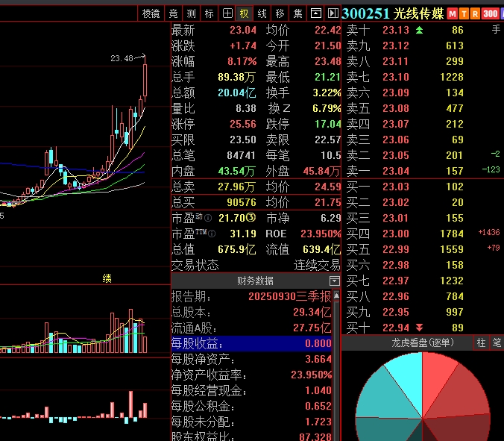This screenshot has height=441, width=504.
Task: Switch 龙虎看盘 to 笔 tick view
Action: pyautogui.click(x=497, y=343)
